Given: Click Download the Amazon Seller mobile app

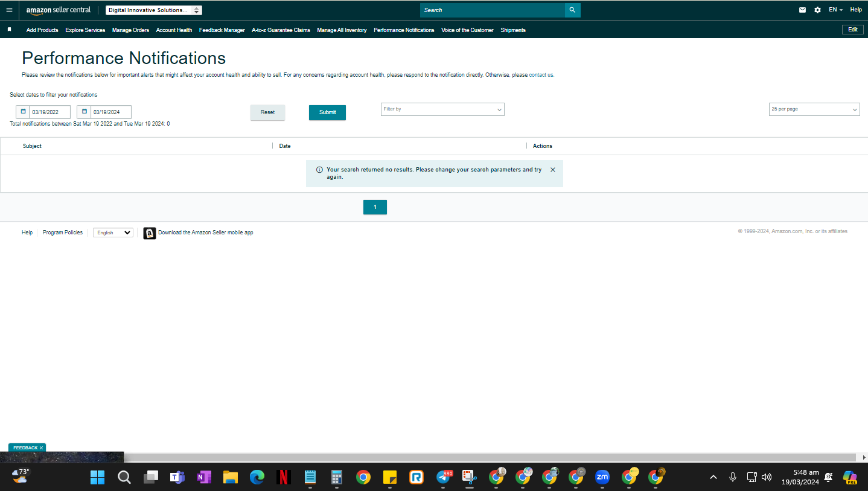Looking at the screenshot, I should point(206,233).
